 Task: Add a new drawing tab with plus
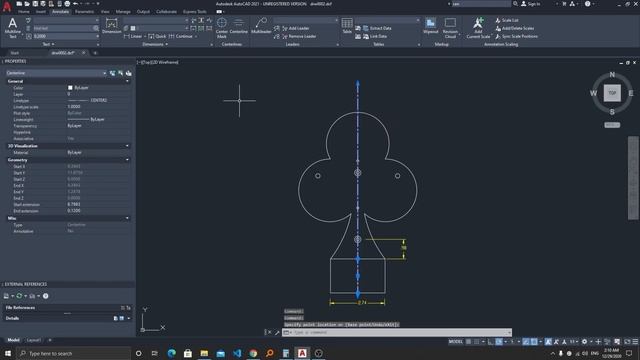95,53
